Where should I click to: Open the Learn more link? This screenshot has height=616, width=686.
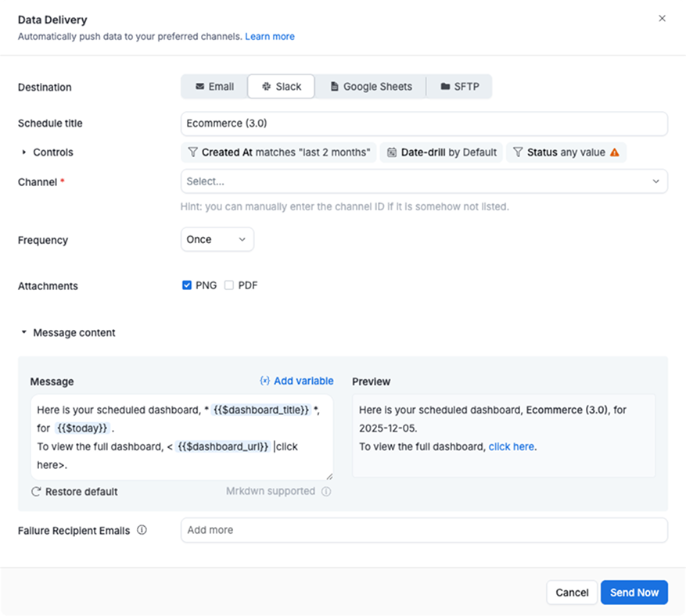coord(270,36)
